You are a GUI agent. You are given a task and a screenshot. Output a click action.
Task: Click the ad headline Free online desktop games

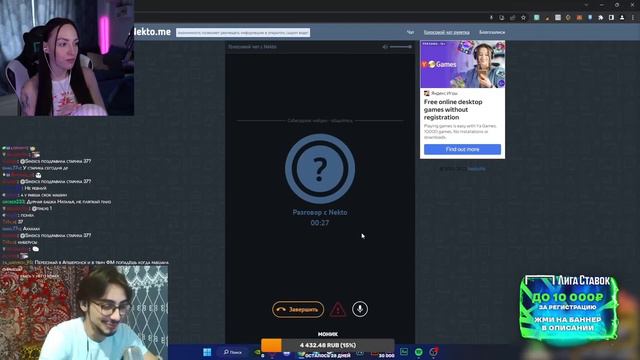click(453, 109)
